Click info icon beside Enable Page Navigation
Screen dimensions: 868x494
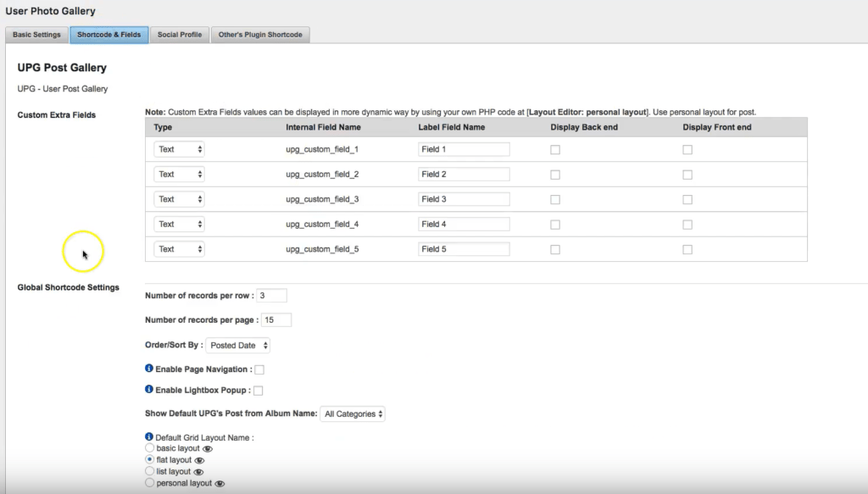pos(149,369)
